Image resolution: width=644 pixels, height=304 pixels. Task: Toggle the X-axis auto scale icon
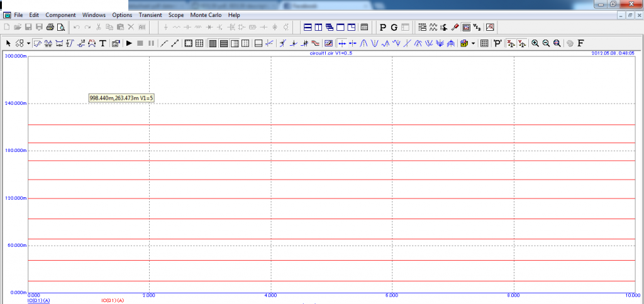coord(511,43)
